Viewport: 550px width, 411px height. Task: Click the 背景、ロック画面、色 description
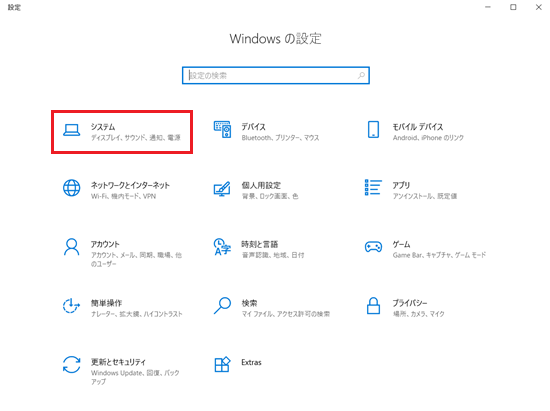coord(270,196)
